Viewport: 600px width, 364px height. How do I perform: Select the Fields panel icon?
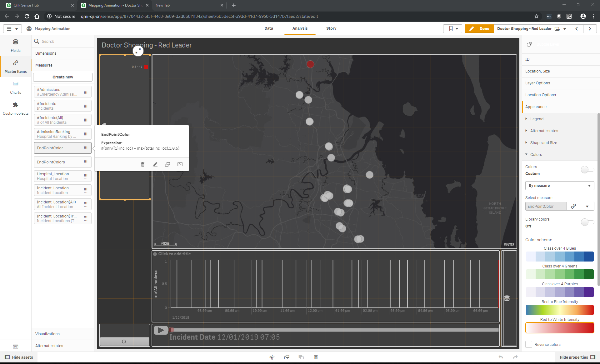[x=15, y=45]
